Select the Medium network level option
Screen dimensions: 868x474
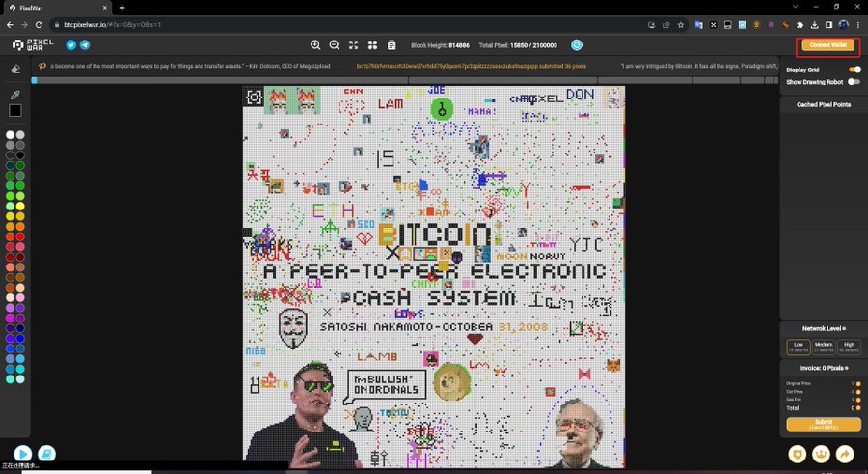coord(824,346)
